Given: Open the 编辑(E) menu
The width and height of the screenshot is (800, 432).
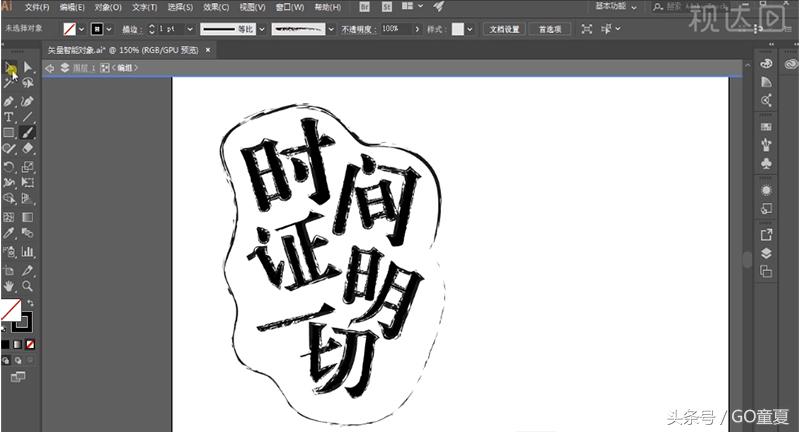Looking at the screenshot, I should click(x=72, y=7).
